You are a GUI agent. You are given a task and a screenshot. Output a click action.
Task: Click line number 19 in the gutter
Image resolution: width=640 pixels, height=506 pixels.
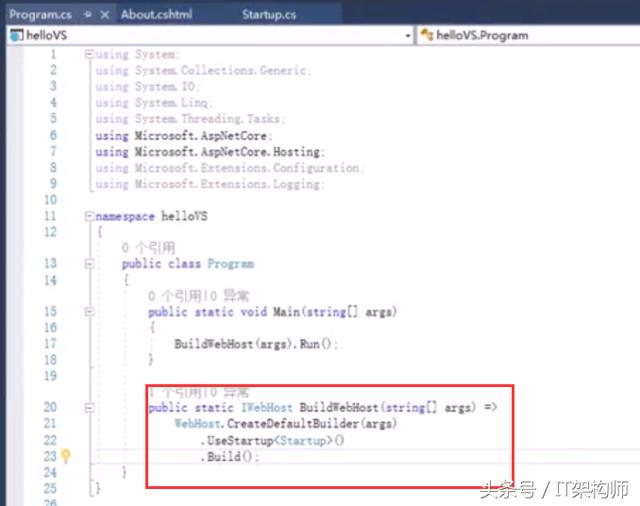point(51,375)
